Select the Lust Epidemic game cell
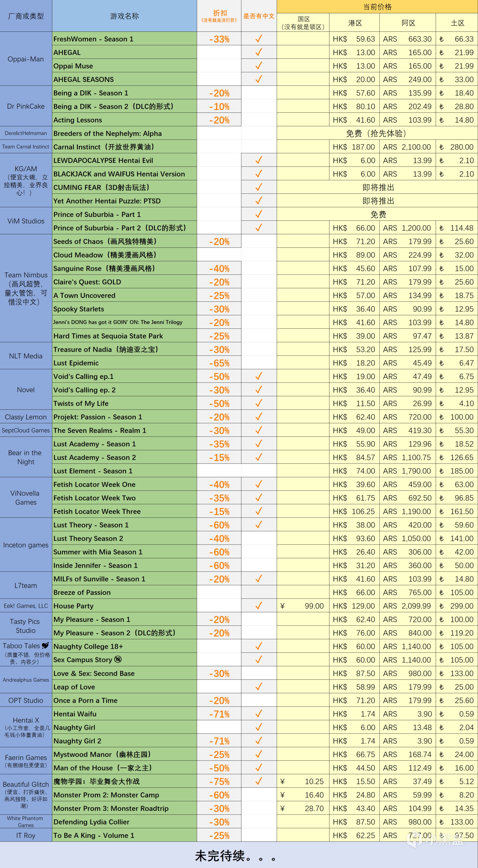The image size is (478, 868). point(124,362)
